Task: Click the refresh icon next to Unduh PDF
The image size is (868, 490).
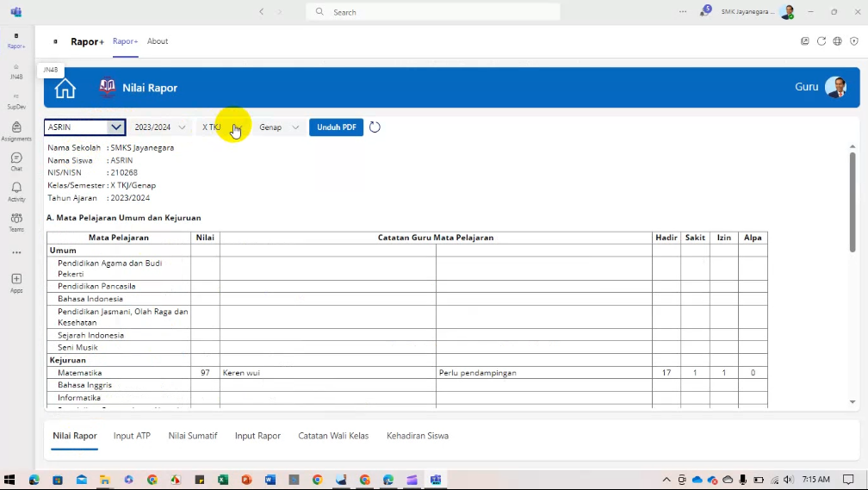Action: [375, 127]
